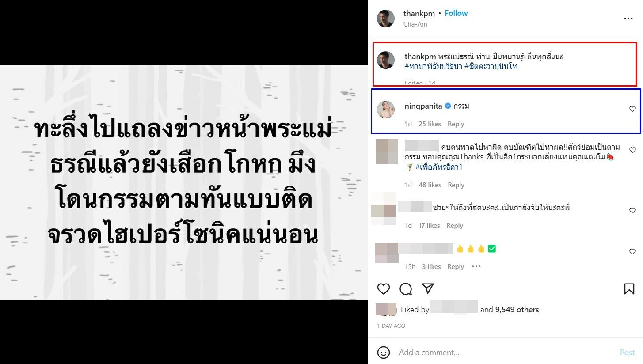The width and height of the screenshot is (643, 364).
Task: Open the Cha-Am location link
Action: (415, 24)
